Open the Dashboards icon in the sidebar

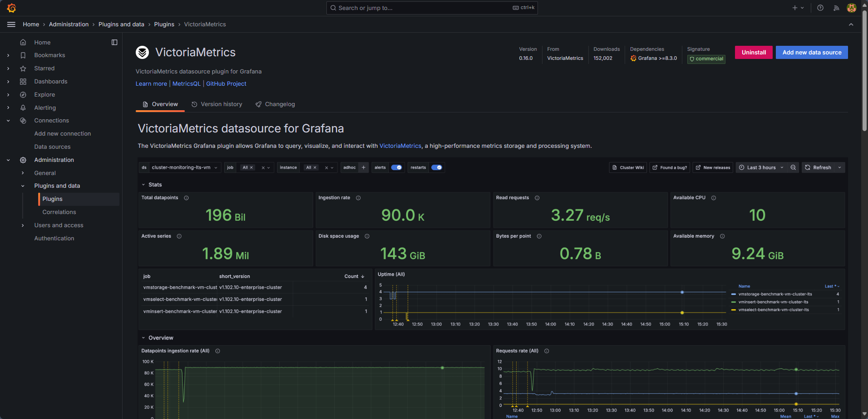pos(23,81)
